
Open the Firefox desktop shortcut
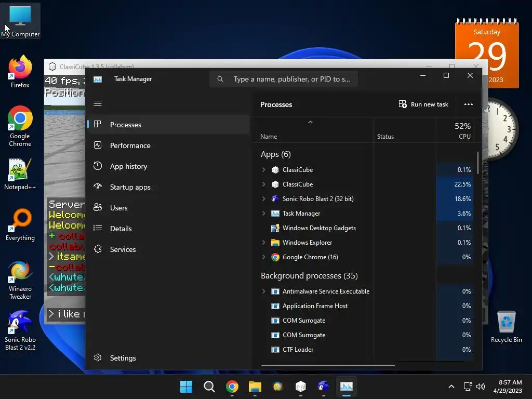coord(20,72)
